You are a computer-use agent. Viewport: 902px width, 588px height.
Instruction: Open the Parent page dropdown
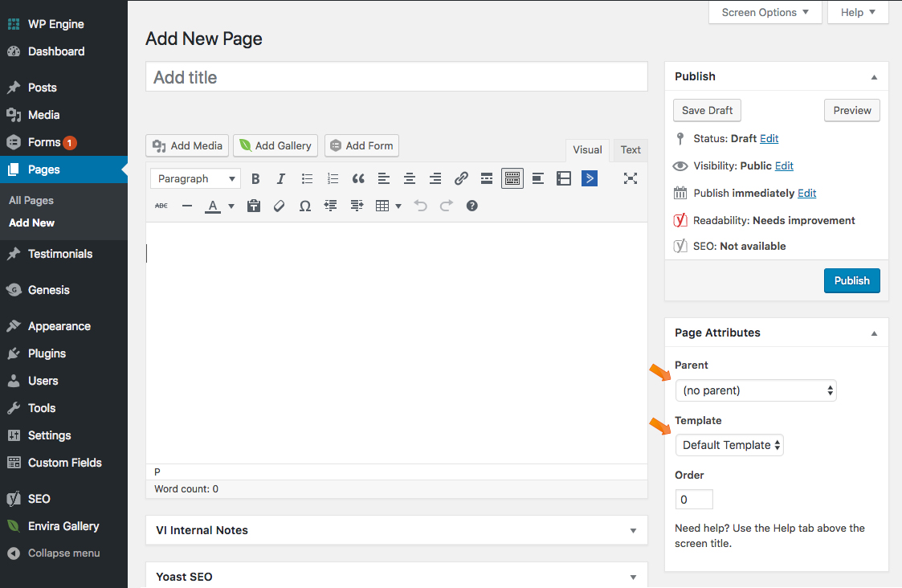pos(756,390)
